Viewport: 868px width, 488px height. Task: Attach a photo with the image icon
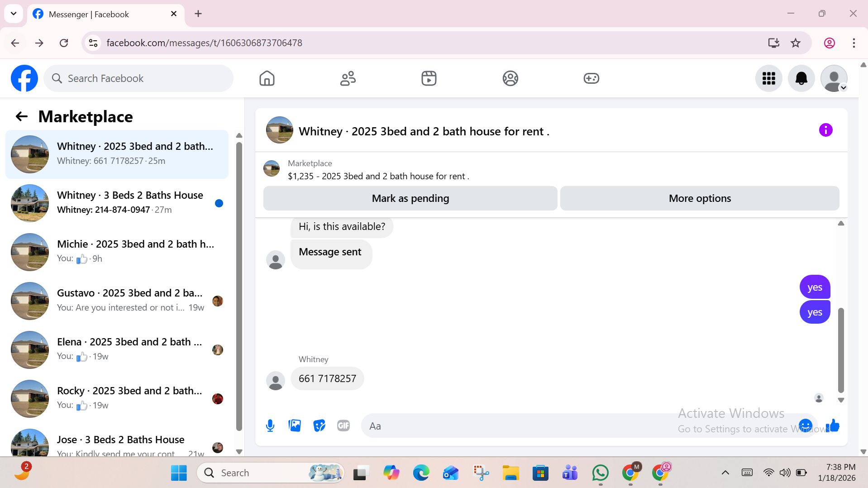pyautogui.click(x=295, y=426)
